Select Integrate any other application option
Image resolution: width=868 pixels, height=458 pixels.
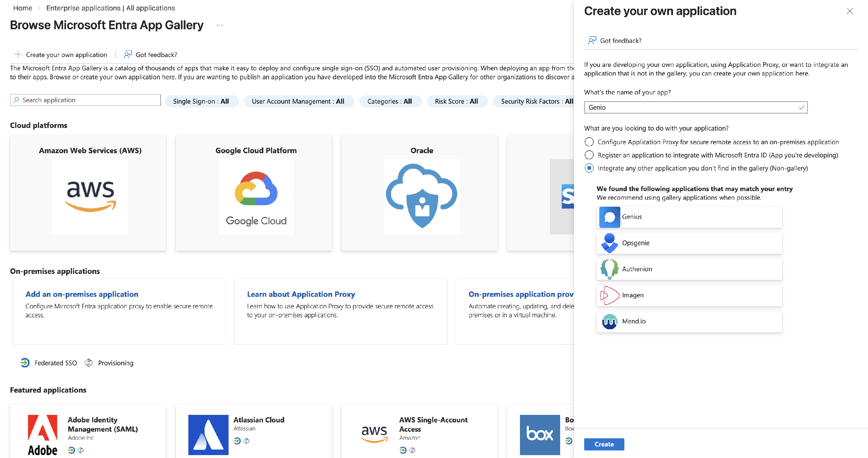pos(589,168)
